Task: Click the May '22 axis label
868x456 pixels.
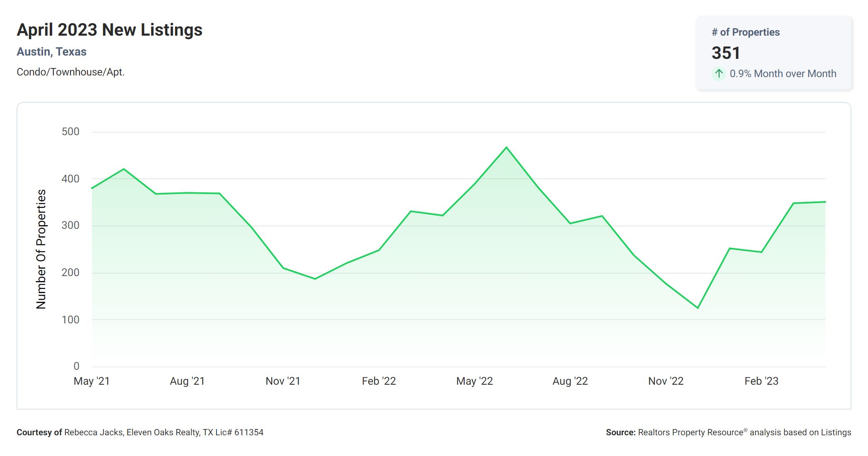Action: tap(475, 381)
